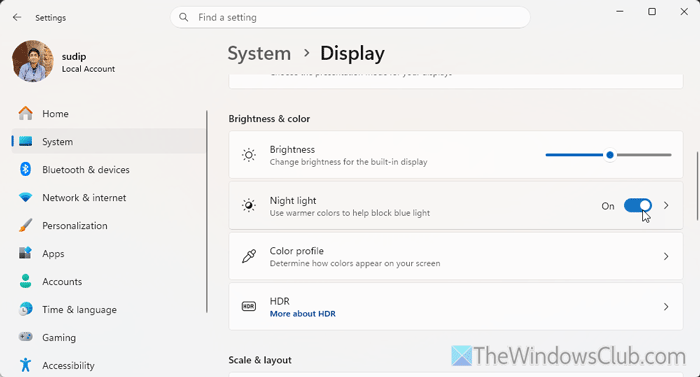Open Apps section
This screenshot has width=700, height=377.
tap(108, 253)
